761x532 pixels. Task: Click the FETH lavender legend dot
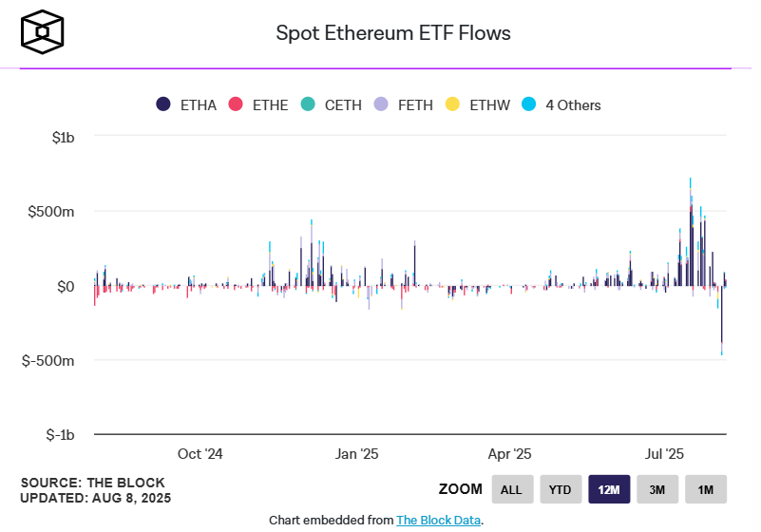click(x=381, y=104)
